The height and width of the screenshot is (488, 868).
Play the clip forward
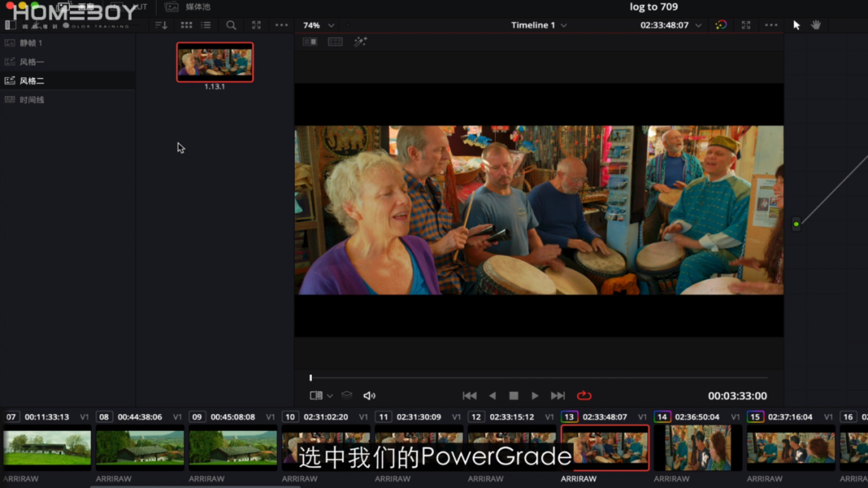pos(534,396)
